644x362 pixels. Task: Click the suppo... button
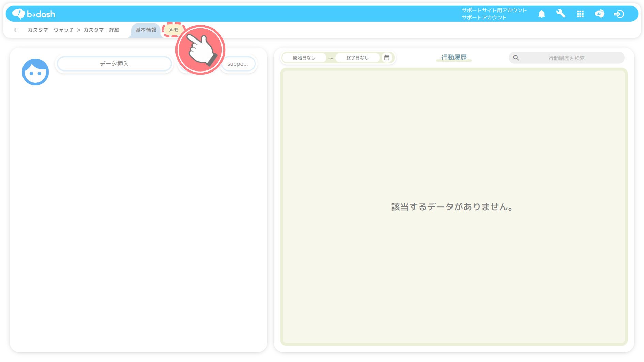click(x=238, y=64)
